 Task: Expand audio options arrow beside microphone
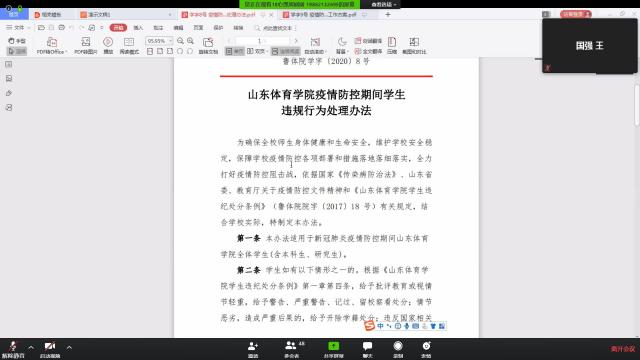point(31,347)
